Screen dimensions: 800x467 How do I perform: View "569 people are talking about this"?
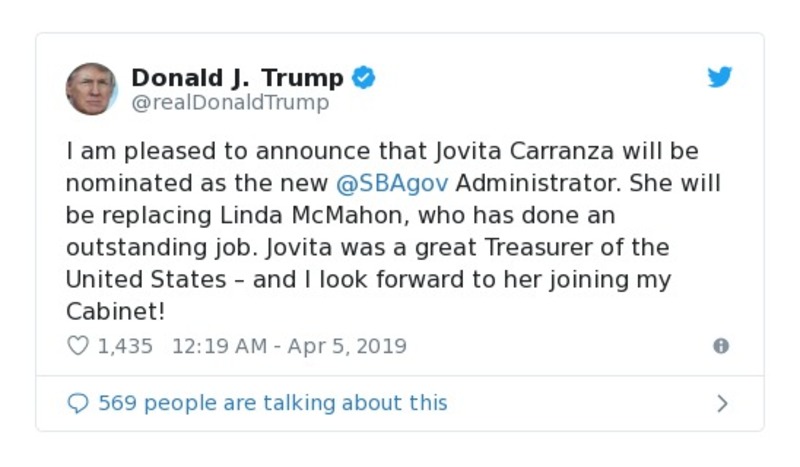coord(272,403)
